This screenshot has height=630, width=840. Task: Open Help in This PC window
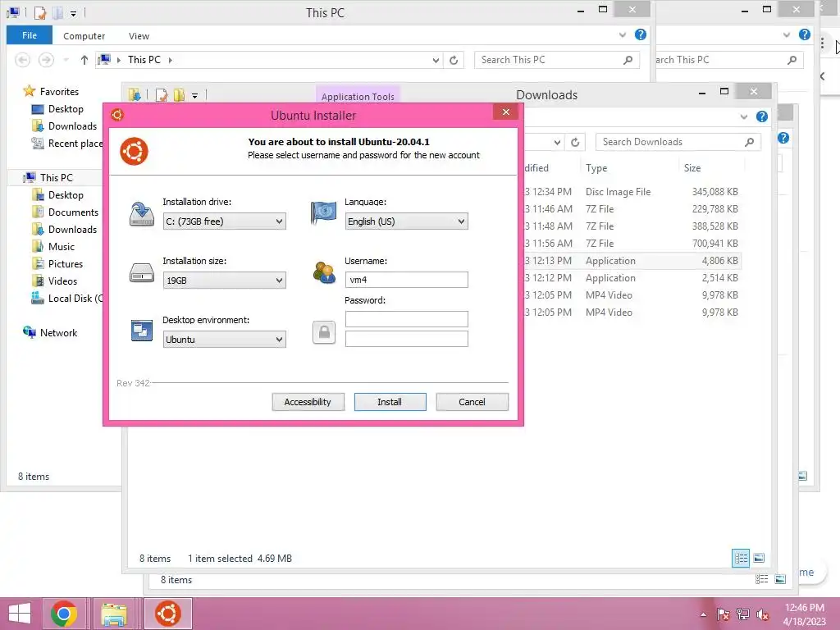tap(640, 34)
